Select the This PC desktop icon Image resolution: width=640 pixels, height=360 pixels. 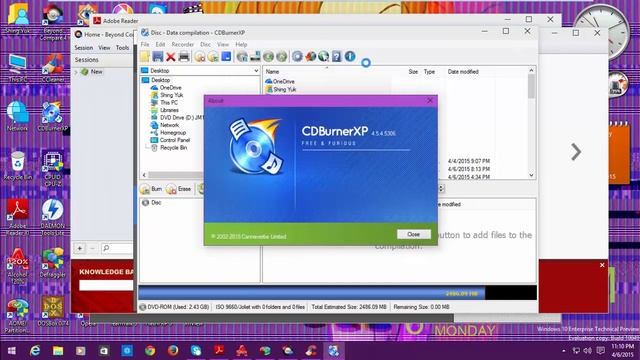[17, 68]
